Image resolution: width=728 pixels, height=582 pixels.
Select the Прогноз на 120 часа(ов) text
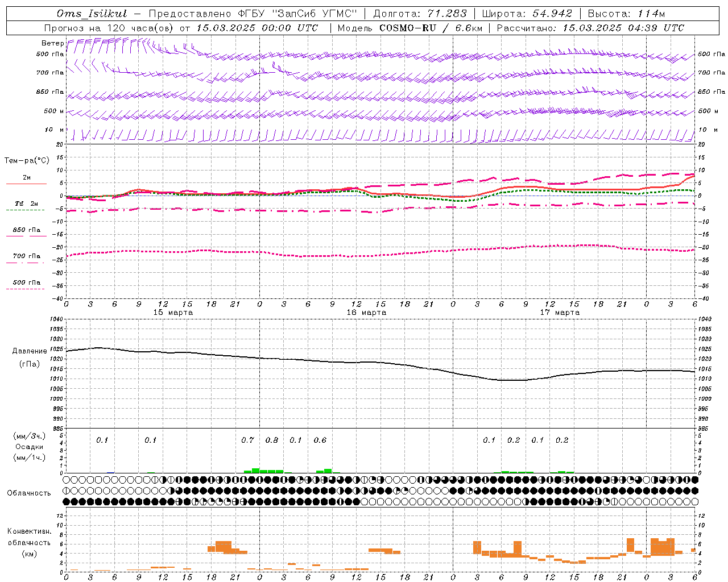point(109,28)
